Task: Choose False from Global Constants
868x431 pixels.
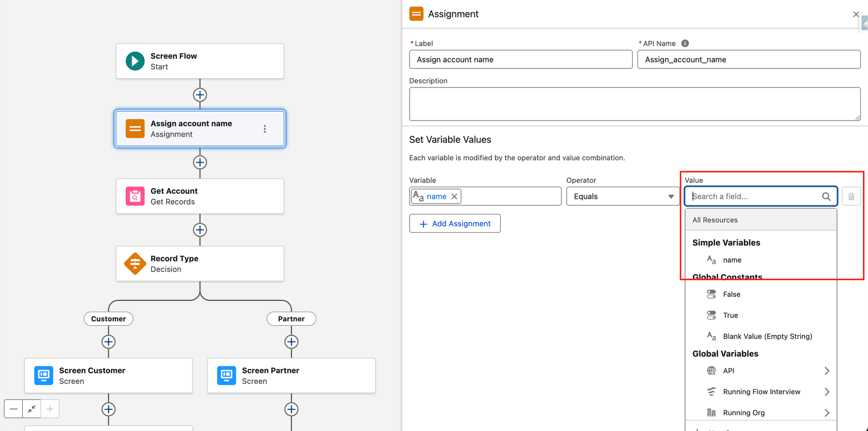Action: pos(731,294)
